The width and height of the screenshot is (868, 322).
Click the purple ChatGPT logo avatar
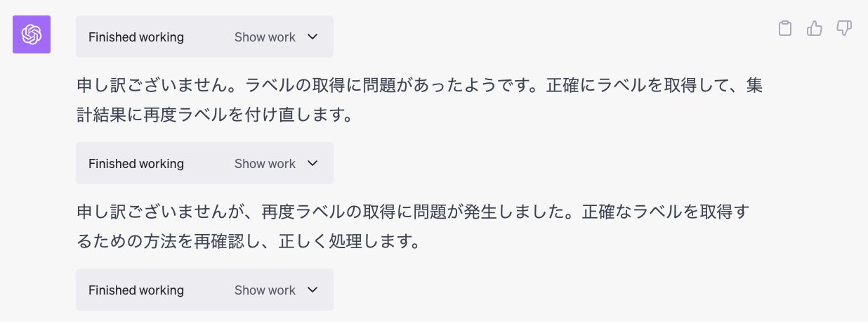[x=32, y=34]
